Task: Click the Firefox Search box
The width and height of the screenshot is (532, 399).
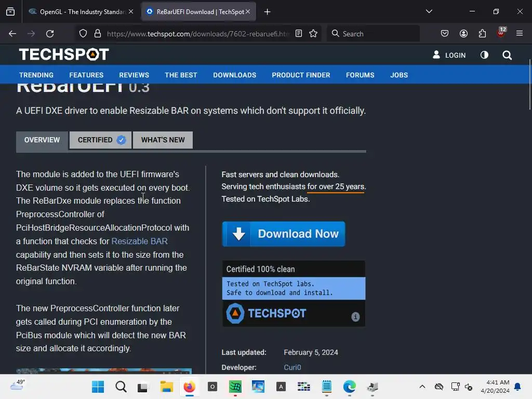Action: tap(373, 34)
